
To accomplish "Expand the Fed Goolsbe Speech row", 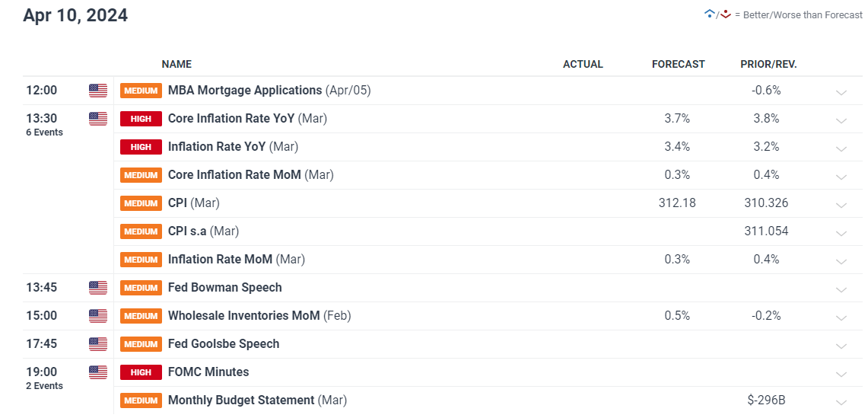I will pyautogui.click(x=841, y=346).
